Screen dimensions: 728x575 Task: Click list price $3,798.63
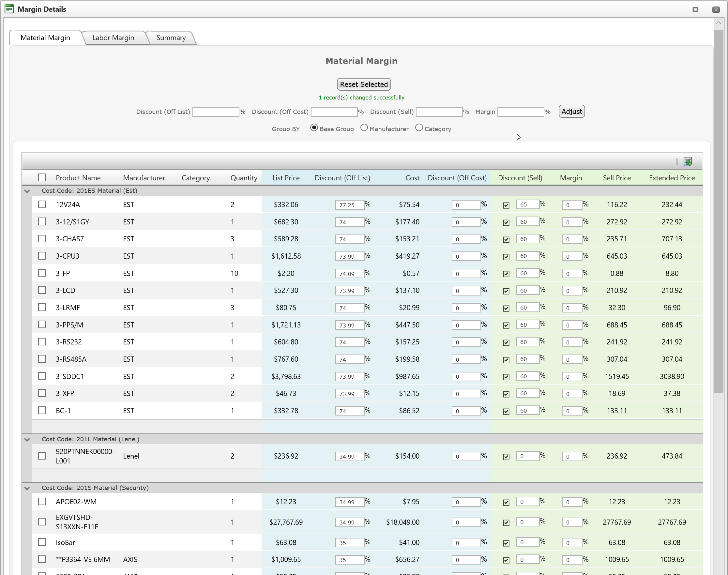coord(286,376)
